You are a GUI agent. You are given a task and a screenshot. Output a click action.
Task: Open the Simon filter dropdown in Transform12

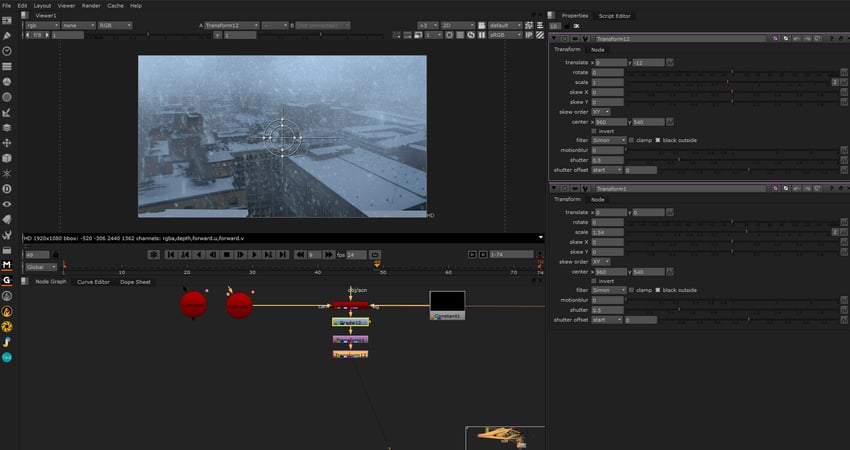point(608,140)
